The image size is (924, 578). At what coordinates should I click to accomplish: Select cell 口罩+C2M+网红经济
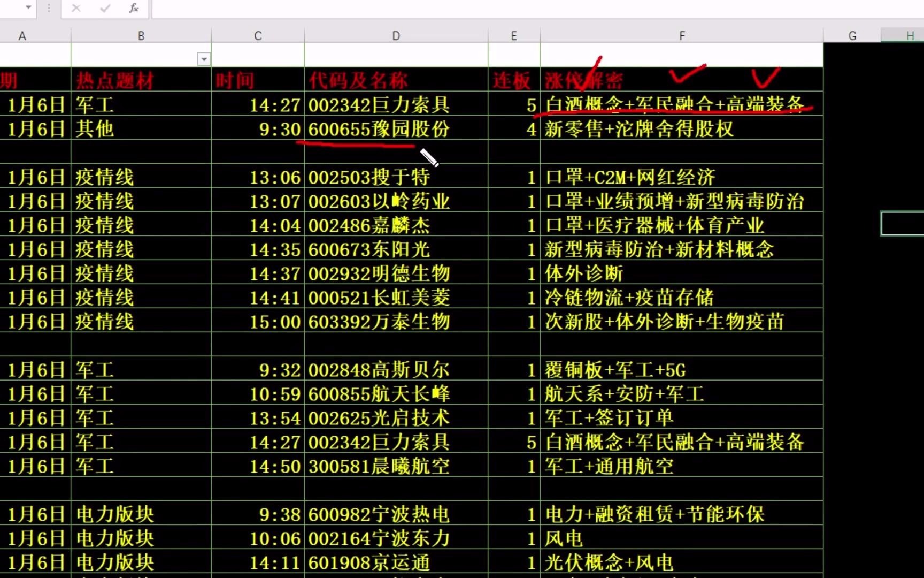(682, 177)
